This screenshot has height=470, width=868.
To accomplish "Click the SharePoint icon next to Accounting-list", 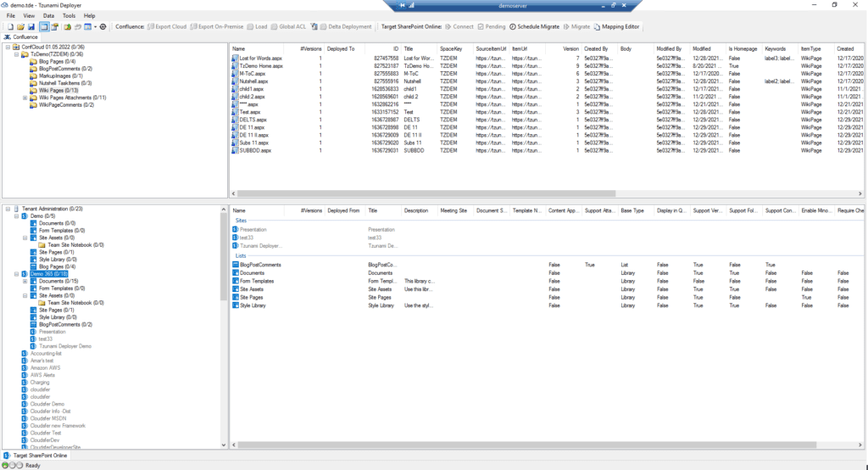I will tap(25, 354).
